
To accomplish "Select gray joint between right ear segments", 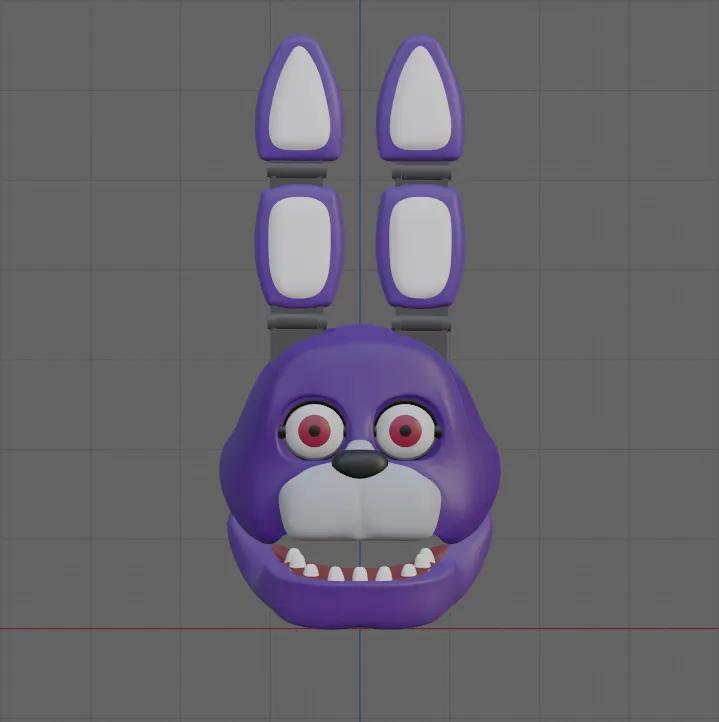I will 421,173.
